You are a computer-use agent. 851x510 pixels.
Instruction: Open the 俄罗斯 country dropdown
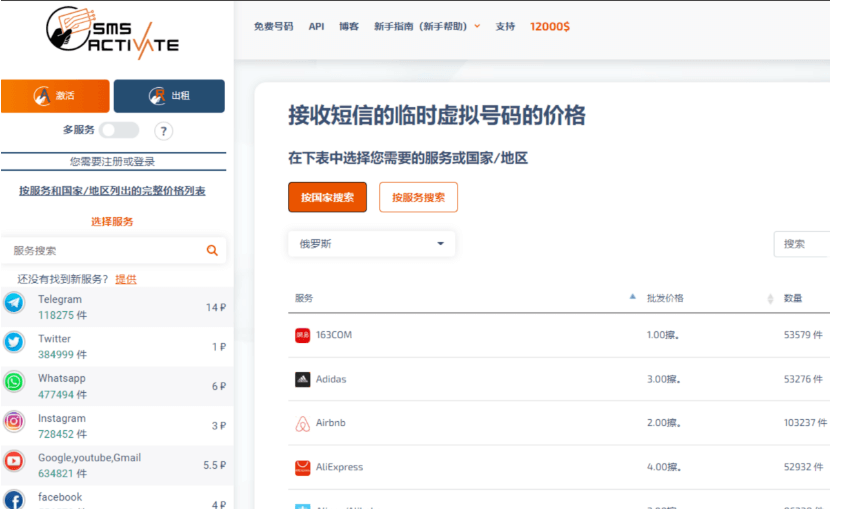point(371,244)
